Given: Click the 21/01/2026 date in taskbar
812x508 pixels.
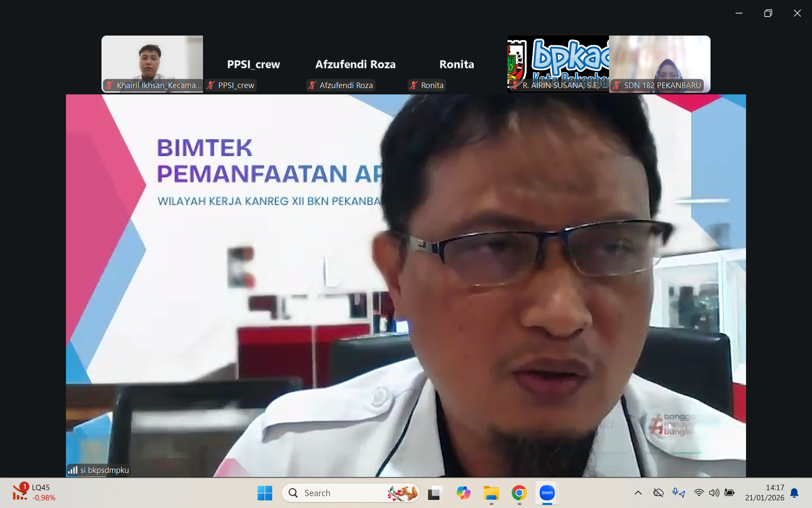Looking at the screenshot, I should (765, 498).
